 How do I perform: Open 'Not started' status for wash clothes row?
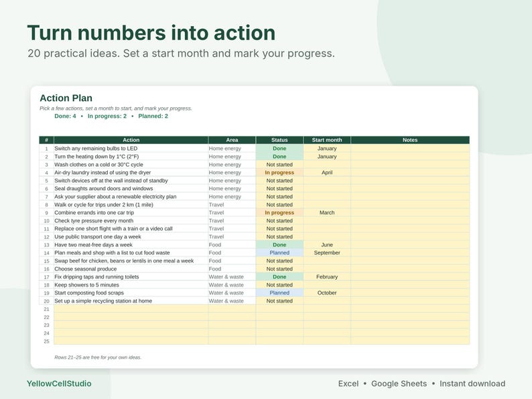tap(279, 165)
